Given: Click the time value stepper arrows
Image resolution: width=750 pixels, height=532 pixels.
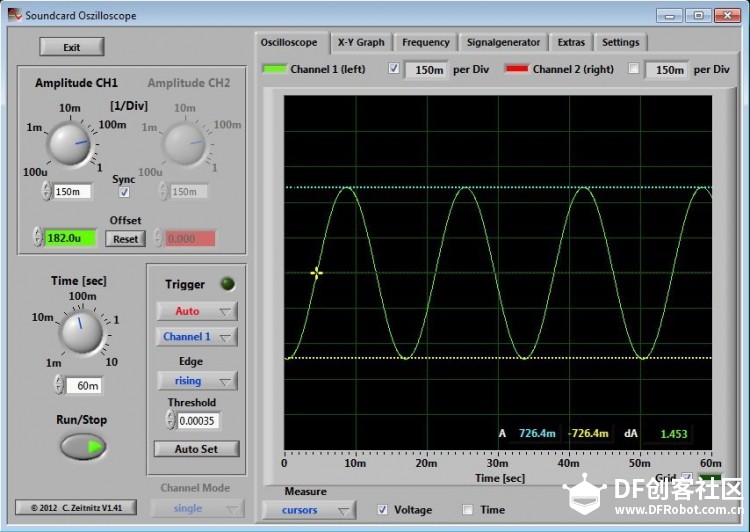Looking at the screenshot, I should click(x=59, y=385).
